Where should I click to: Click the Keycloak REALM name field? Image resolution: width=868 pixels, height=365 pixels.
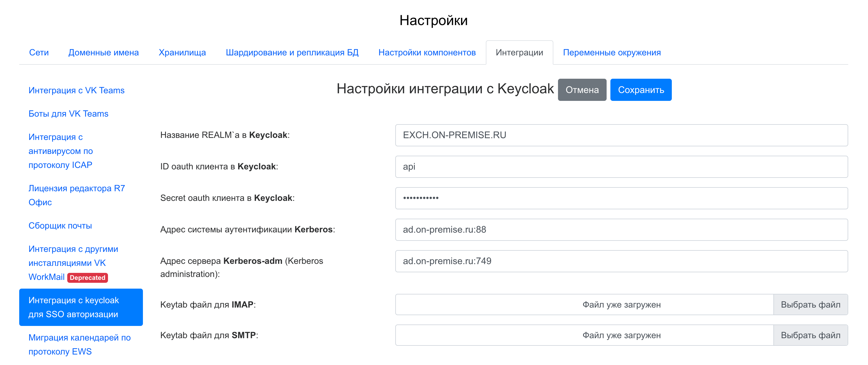[x=621, y=135]
